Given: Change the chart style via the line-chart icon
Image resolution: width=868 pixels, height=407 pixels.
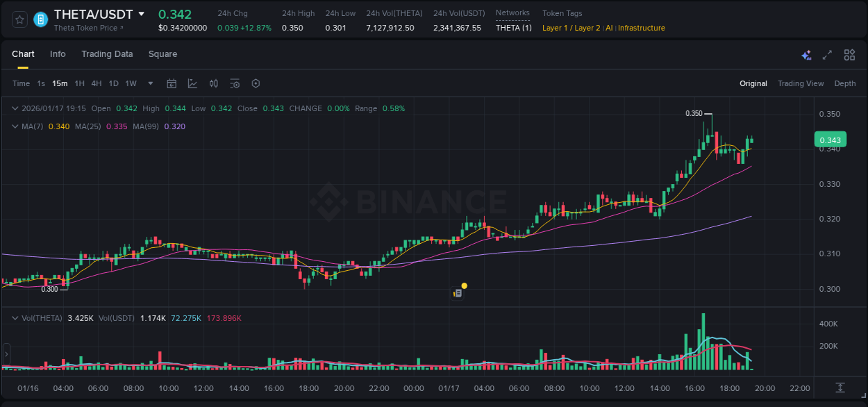Looking at the screenshot, I should 193,83.
